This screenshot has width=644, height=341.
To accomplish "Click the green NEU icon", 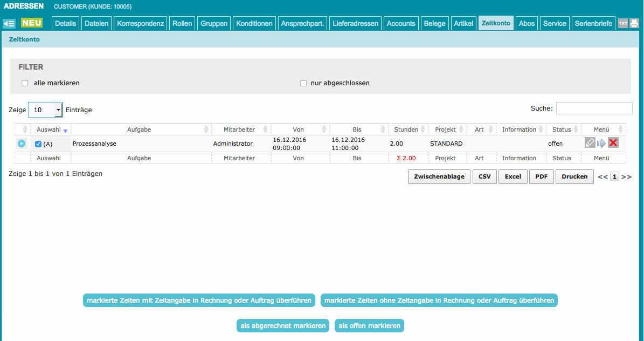I will tap(32, 23).
